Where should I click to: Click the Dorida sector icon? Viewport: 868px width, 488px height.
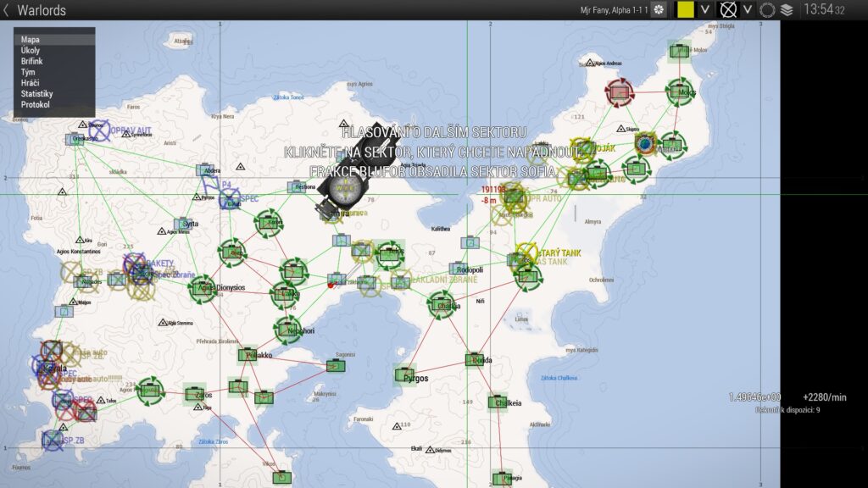(x=474, y=359)
